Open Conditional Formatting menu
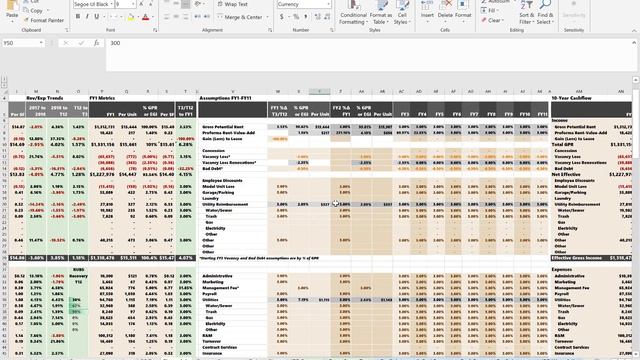 pos(353,12)
